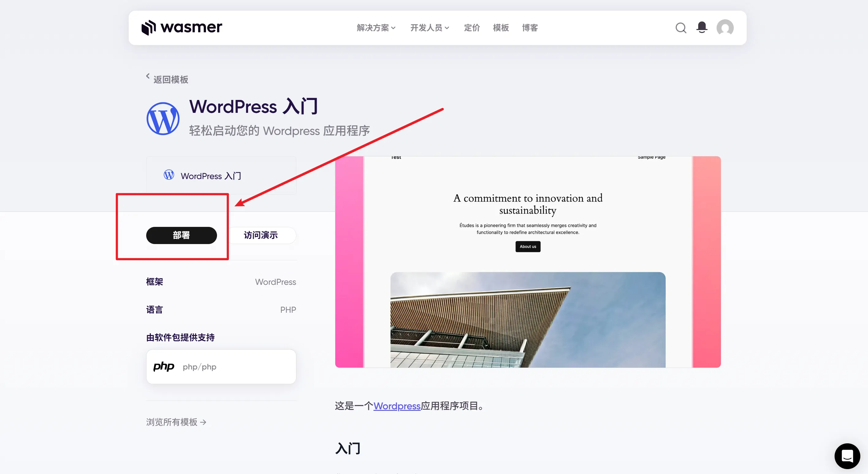This screenshot has width=868, height=474.
Task: Click the WordPress logo next to the title
Action: click(163, 118)
